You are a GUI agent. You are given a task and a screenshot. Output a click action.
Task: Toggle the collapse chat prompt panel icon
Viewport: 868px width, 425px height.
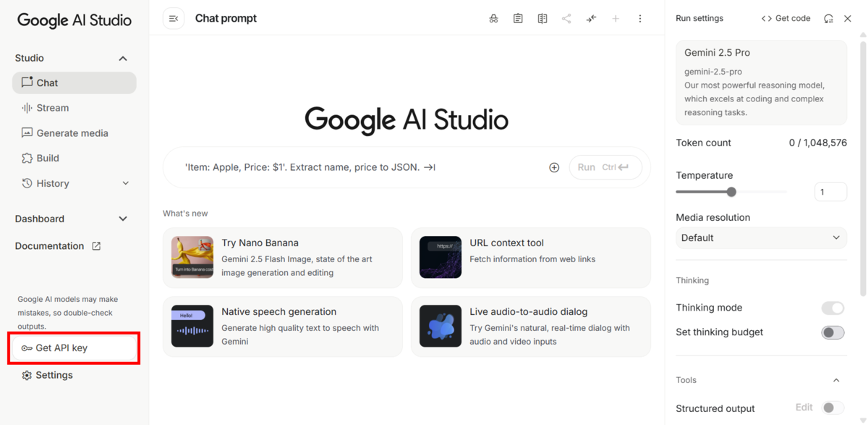pos(174,18)
